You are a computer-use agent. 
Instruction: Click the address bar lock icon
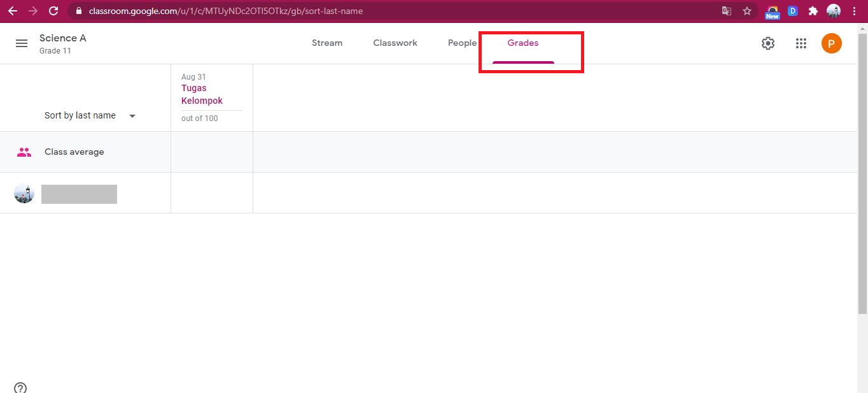click(x=79, y=11)
